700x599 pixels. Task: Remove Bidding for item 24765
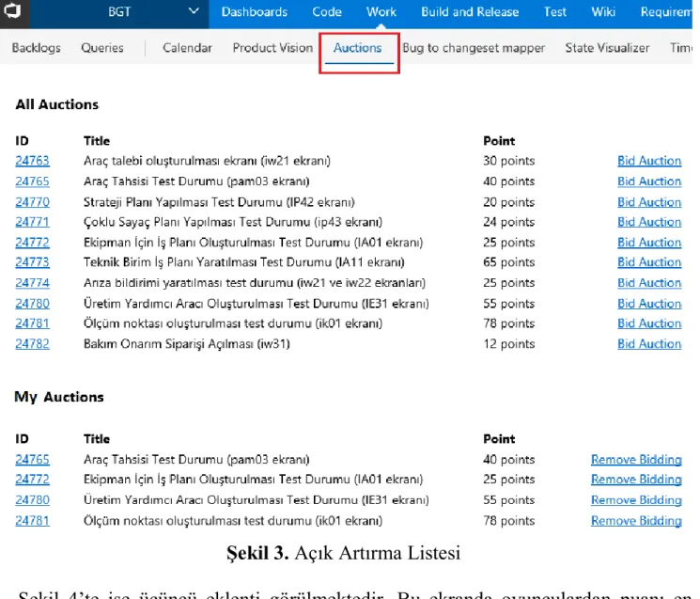pyautogui.click(x=636, y=460)
